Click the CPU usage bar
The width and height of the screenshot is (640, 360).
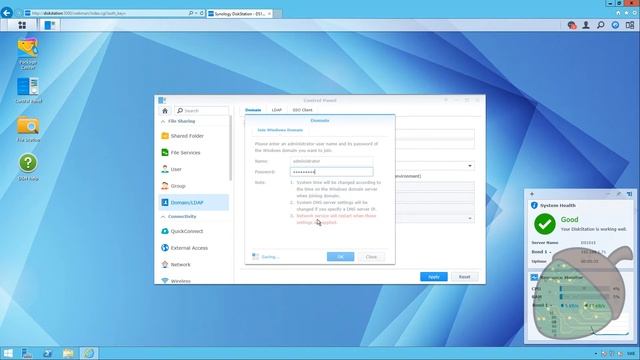tap(584, 289)
